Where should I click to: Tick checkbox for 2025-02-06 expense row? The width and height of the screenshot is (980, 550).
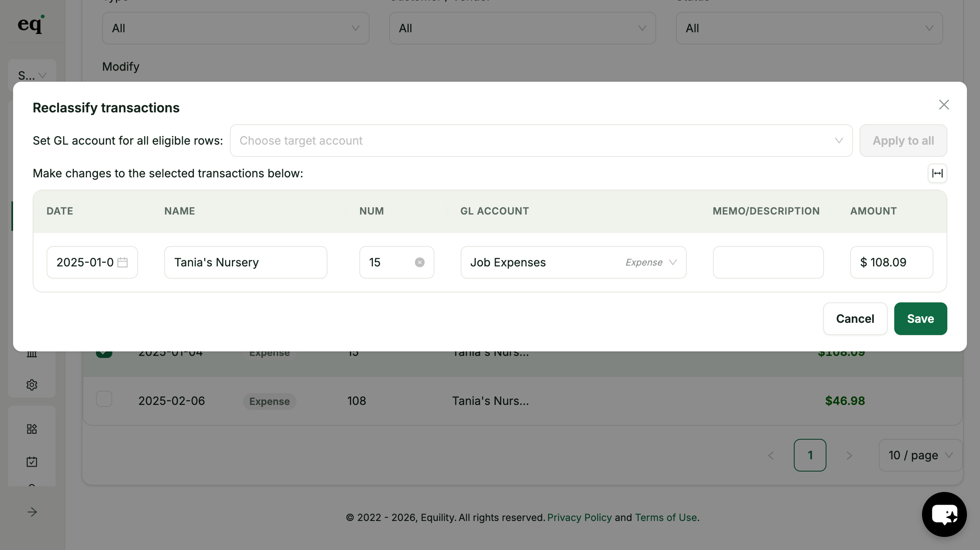tap(104, 399)
